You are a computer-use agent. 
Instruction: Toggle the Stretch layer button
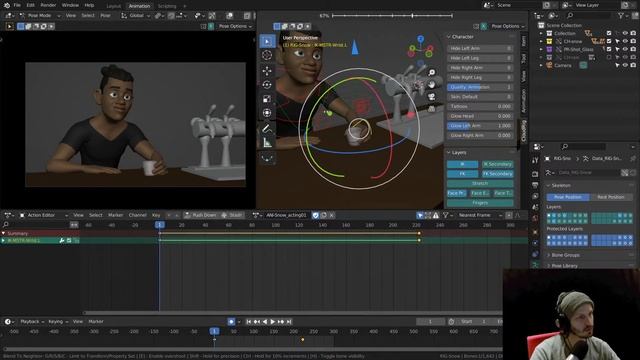click(480, 183)
